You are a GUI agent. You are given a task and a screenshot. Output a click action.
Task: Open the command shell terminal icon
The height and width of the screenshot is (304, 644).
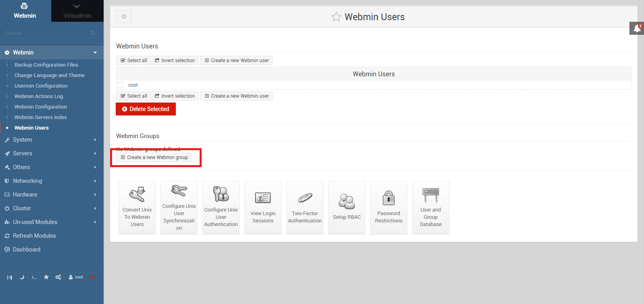tap(34, 277)
